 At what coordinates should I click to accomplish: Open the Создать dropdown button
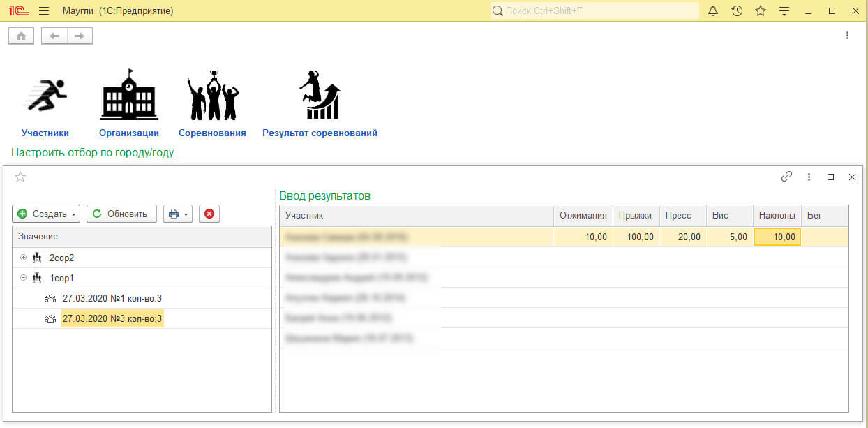[x=46, y=214]
